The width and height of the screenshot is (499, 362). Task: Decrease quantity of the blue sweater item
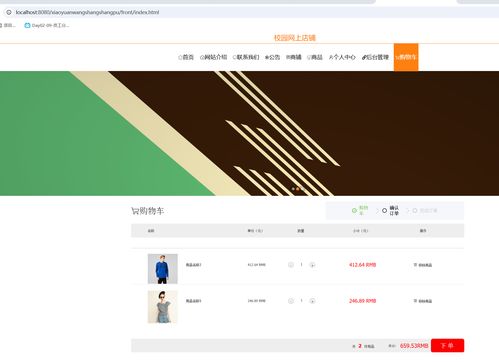click(291, 265)
